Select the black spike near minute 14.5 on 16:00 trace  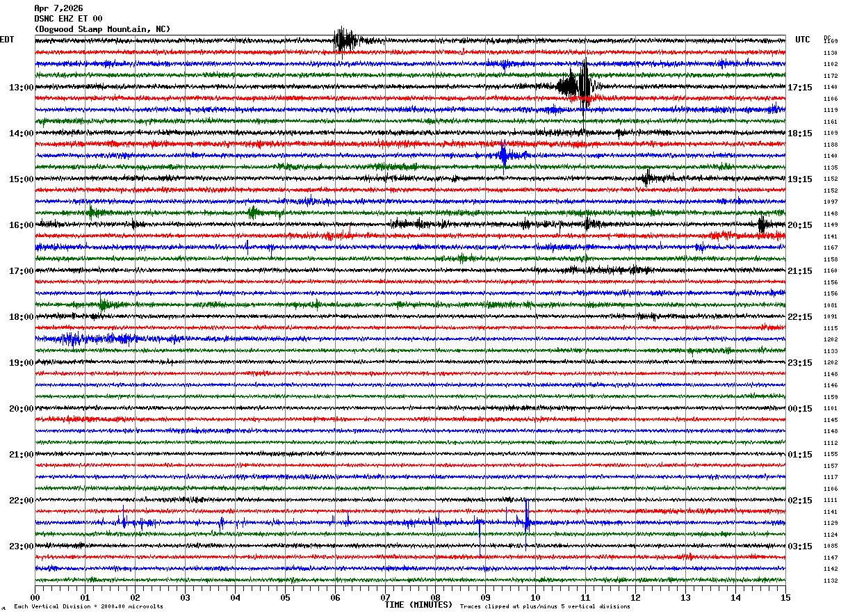click(x=762, y=225)
